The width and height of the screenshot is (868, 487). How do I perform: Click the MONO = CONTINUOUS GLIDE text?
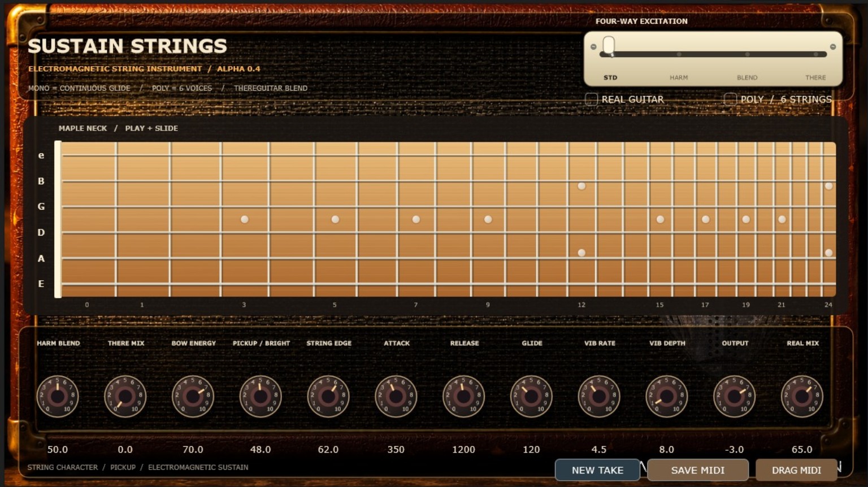tap(79, 88)
